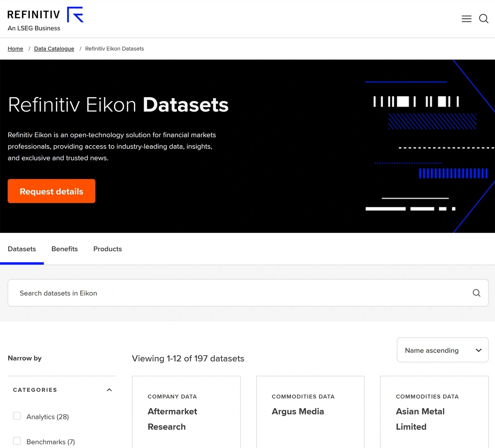Click the 'An LSEG Business' text

34,28
